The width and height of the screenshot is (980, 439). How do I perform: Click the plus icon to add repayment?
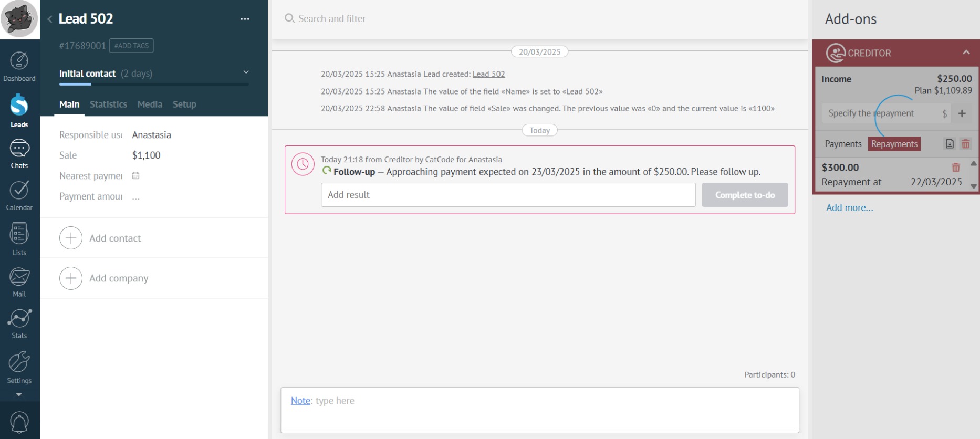tap(962, 113)
